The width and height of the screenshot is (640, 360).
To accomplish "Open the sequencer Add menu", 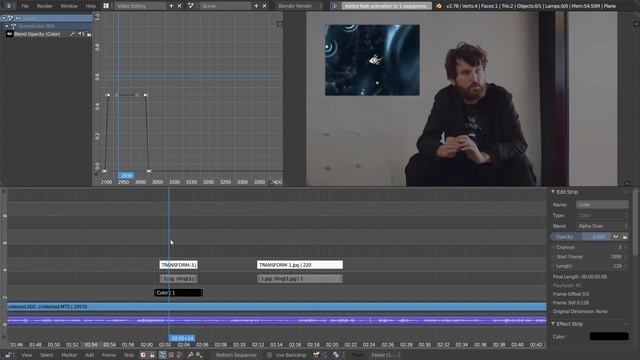I will tap(90, 355).
